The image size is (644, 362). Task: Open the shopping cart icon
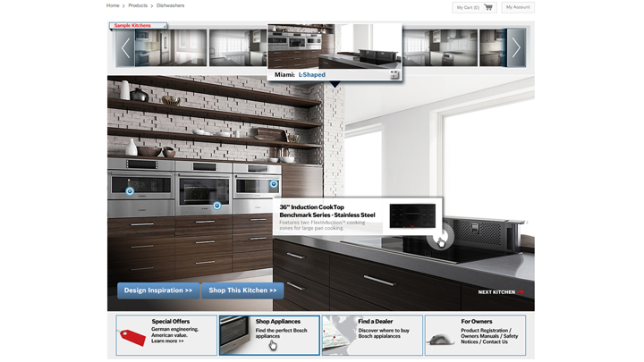click(488, 7)
